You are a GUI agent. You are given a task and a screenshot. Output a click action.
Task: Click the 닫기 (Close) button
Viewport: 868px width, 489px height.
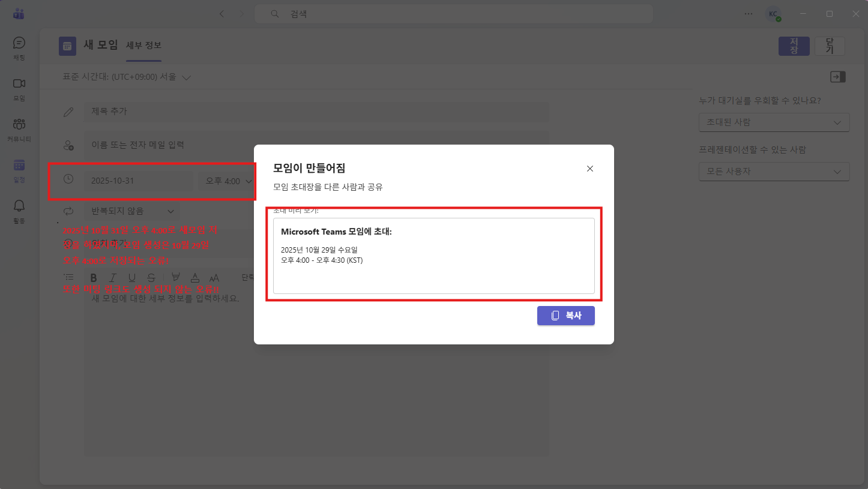click(x=830, y=46)
